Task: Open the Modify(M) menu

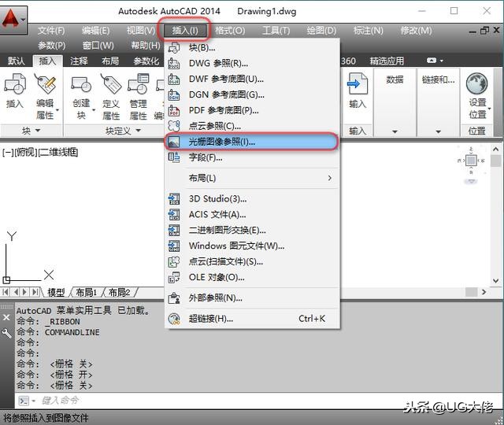Action: pos(416,31)
